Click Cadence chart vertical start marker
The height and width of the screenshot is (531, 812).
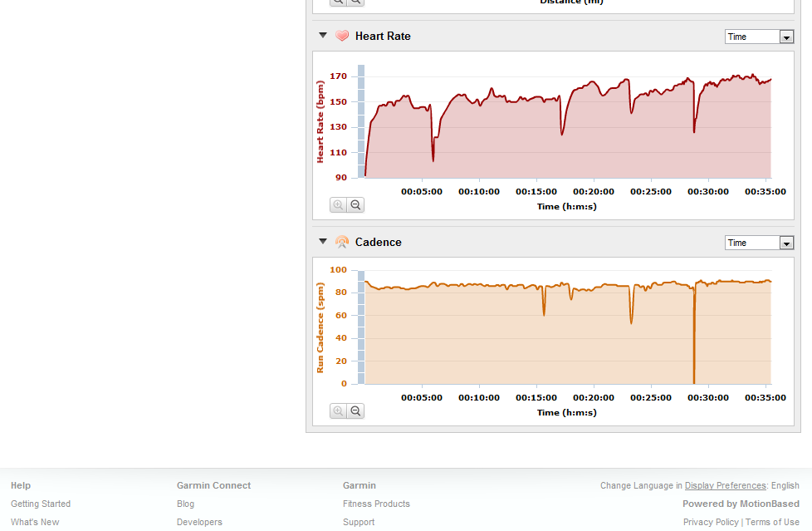(x=361, y=327)
